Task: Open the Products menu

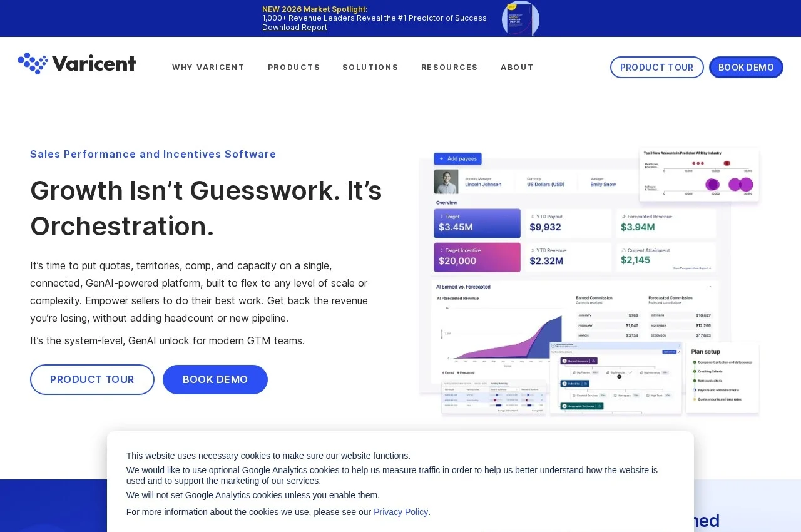Action: pyautogui.click(x=294, y=68)
